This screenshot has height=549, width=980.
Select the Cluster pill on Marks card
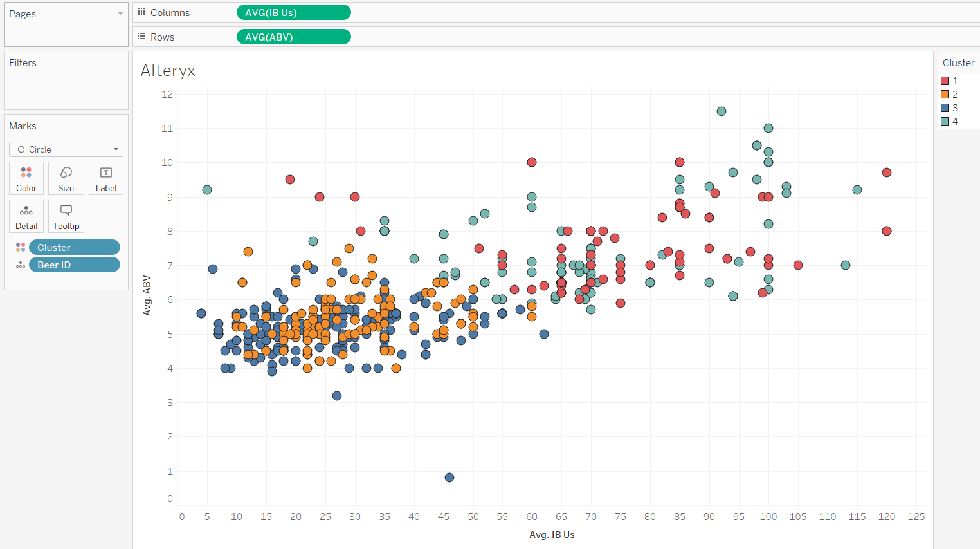(x=75, y=247)
